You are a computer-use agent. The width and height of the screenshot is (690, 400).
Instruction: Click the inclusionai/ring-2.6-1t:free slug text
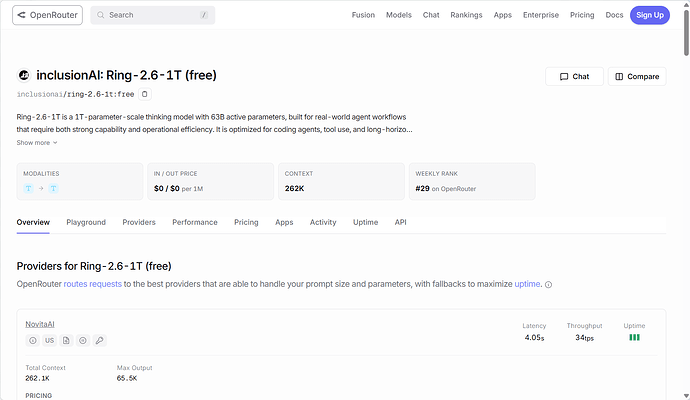click(x=75, y=94)
